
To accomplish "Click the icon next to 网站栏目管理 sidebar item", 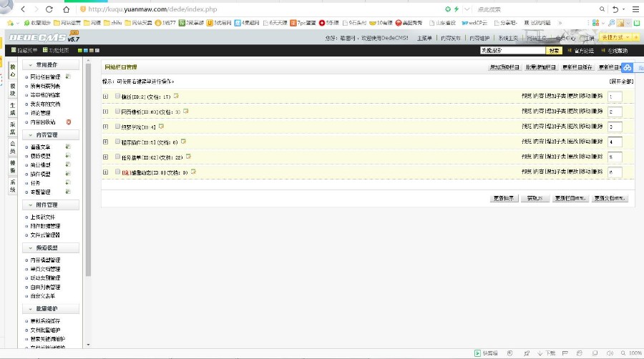I will [x=68, y=76].
